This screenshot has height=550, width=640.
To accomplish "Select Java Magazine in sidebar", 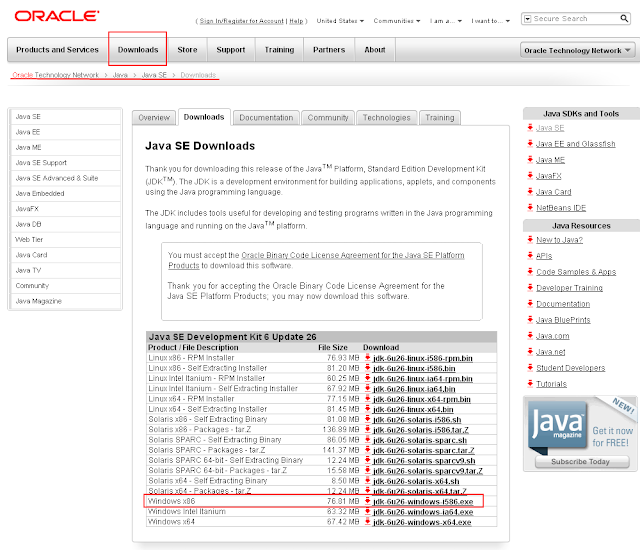I will coord(65,301).
